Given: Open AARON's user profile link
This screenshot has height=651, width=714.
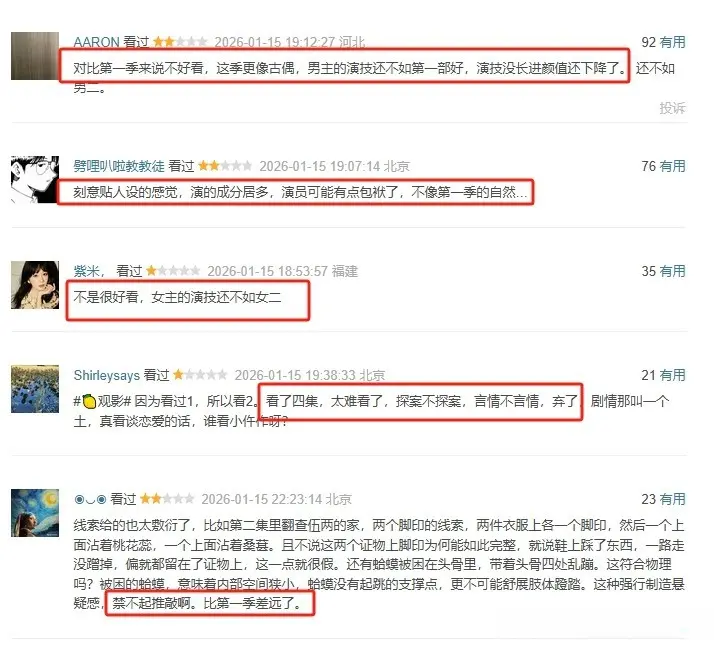Looking at the screenshot, I should [x=96, y=42].
